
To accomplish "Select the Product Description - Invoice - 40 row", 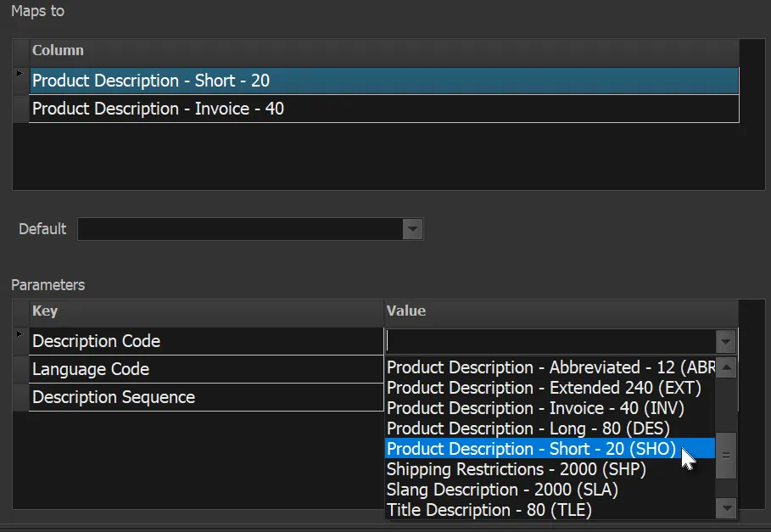I will tap(170, 109).
